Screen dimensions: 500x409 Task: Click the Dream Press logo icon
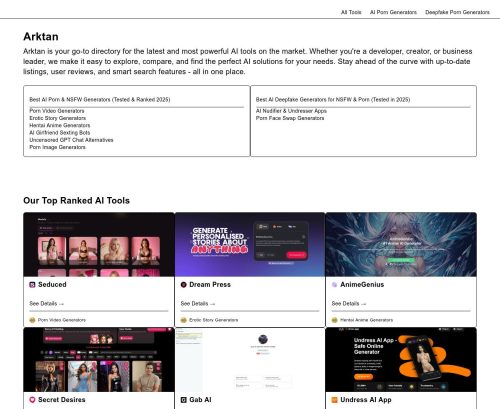pyautogui.click(x=183, y=285)
